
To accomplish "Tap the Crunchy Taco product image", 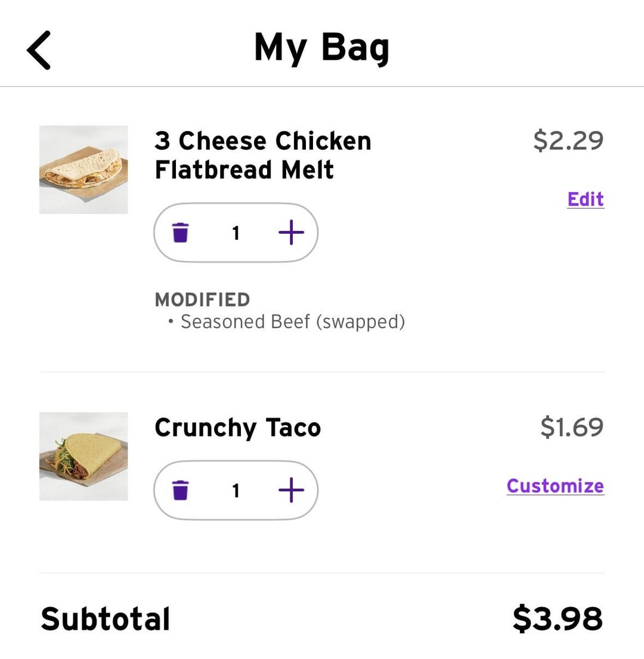I will tap(83, 456).
